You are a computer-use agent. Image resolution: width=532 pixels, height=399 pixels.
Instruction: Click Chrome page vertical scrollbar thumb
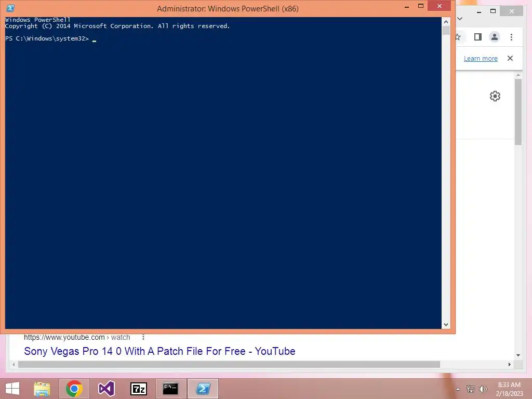click(518, 112)
